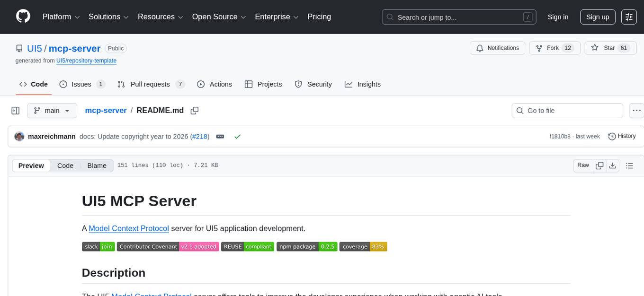Screen dimensions: 644x296
Task: Copy the README.md file path
Action: [194, 111]
